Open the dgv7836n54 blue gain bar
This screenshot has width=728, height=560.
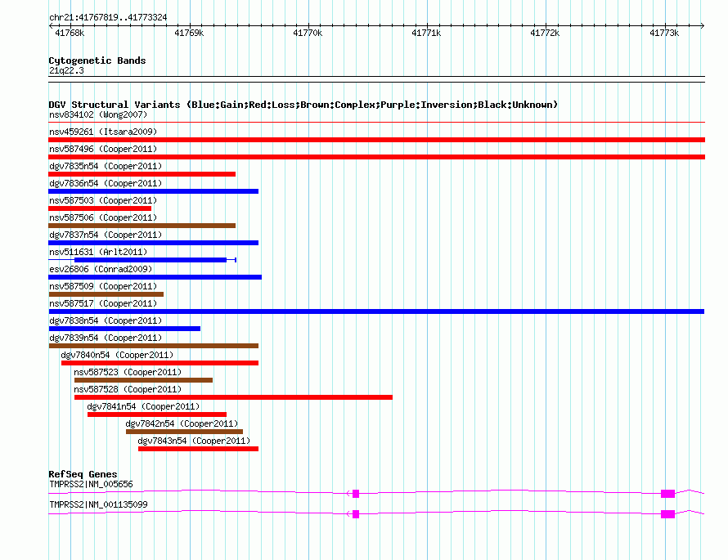click(153, 191)
